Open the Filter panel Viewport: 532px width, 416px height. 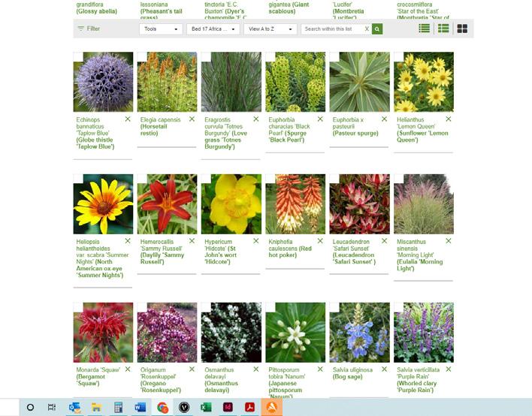(89, 29)
